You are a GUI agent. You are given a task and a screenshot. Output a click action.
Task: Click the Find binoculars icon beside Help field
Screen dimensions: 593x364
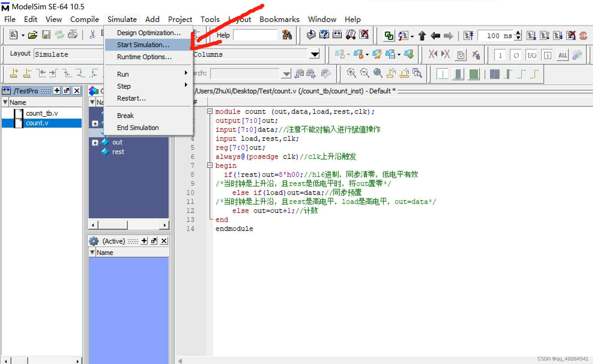287,35
